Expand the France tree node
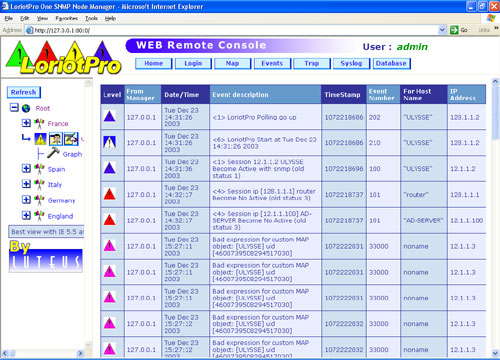Image resolution: width=500 pixels, height=360 pixels. [x=26, y=123]
